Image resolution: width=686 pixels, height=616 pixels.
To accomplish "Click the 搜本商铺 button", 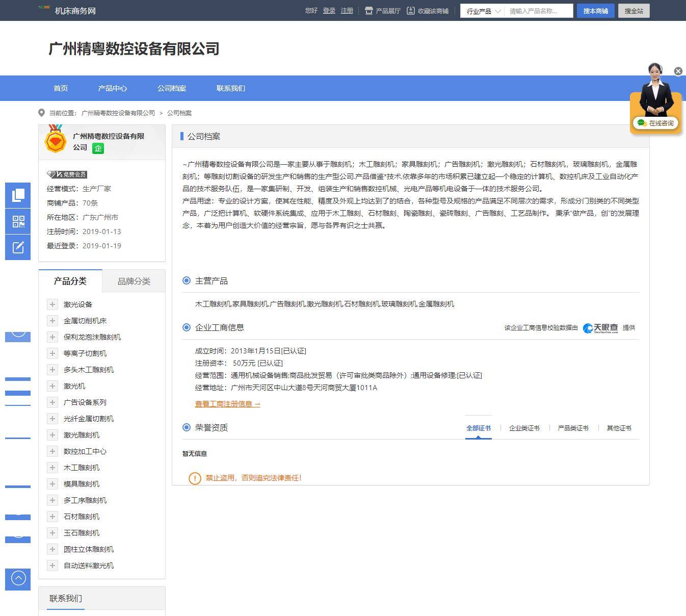I will 595,11.
